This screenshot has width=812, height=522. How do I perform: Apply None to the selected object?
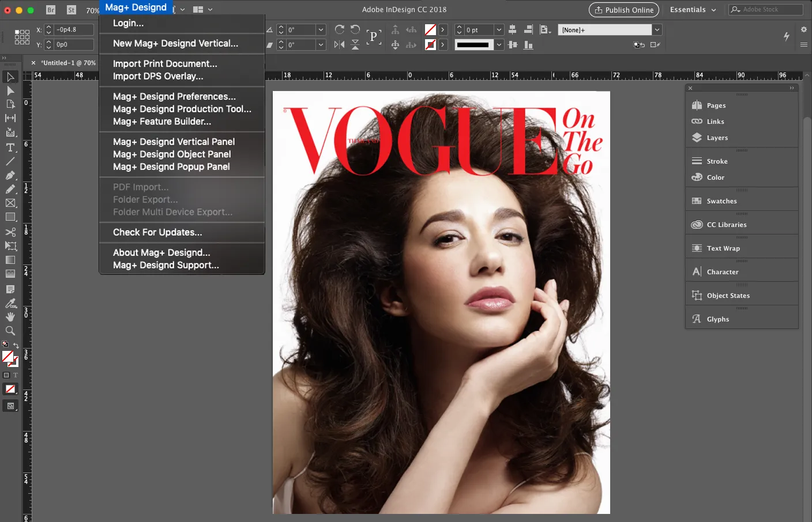point(10,389)
